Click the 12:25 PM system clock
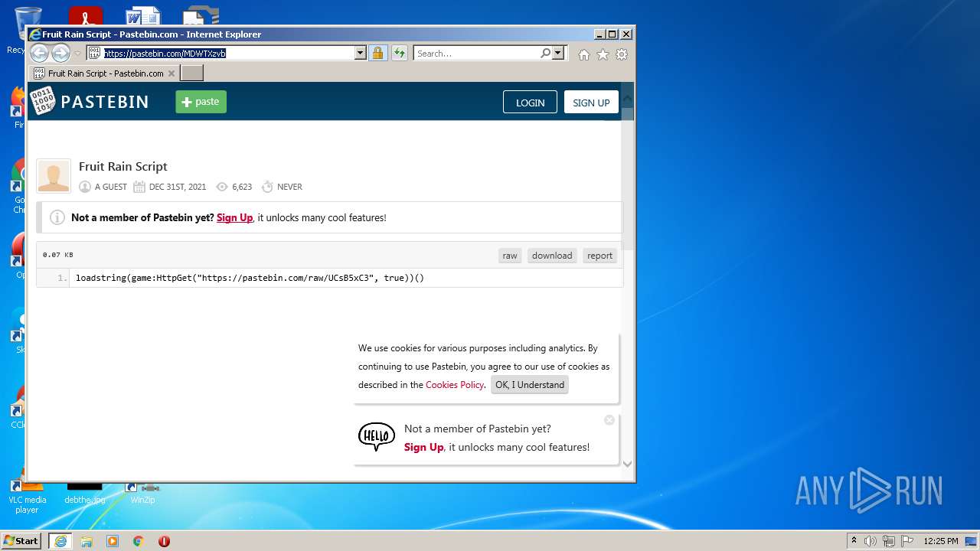Screen dimensions: 980x551 (x=941, y=541)
